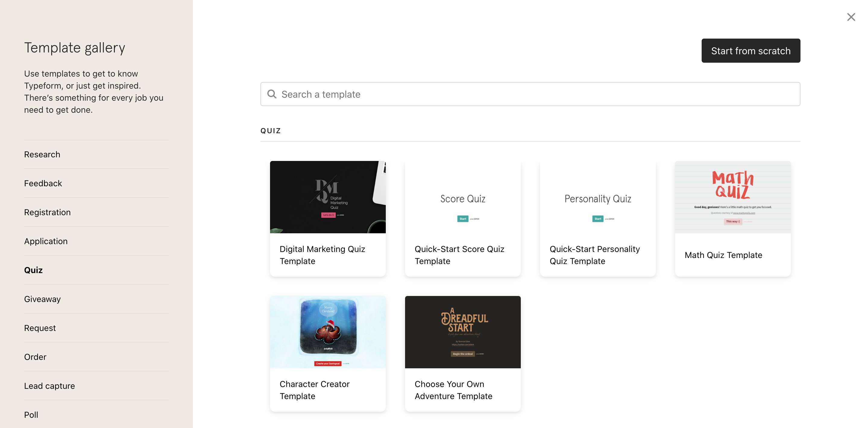
Task: Select the Quiz category
Action: coord(96,270)
